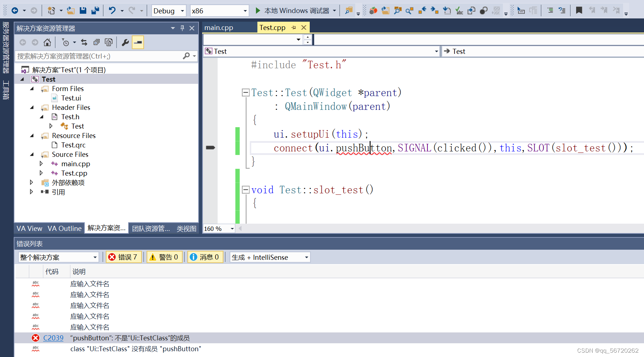This screenshot has height=357, width=644.
Task: Click the Refresh icon in Solution Explorer
Action: click(84, 42)
